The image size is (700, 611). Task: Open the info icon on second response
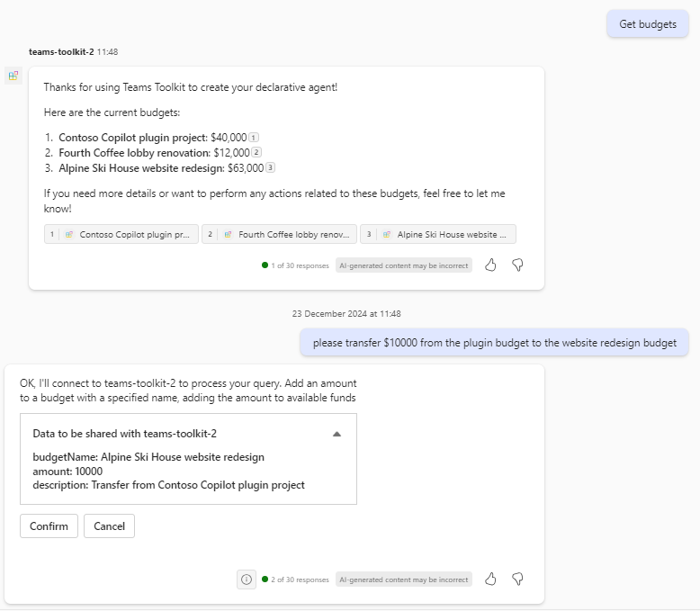(247, 580)
